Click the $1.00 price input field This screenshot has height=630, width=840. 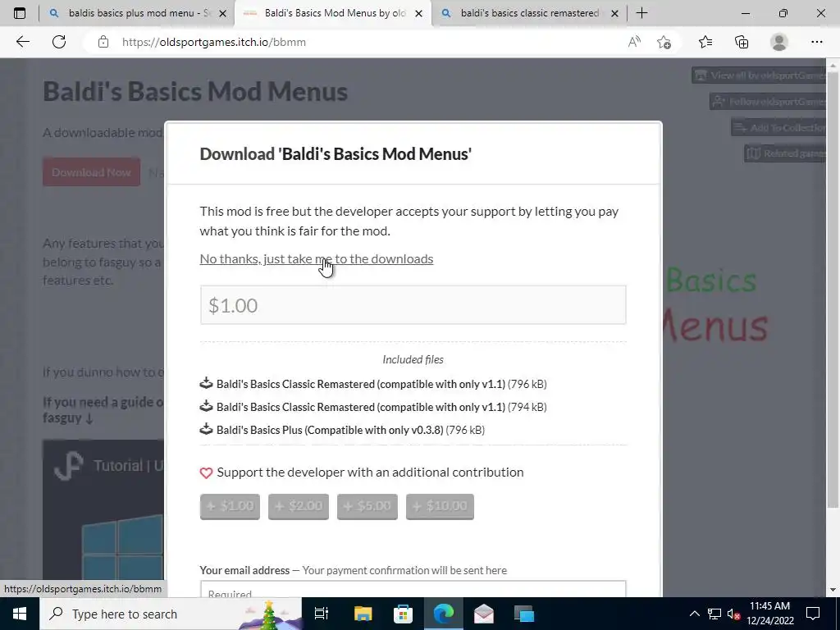[x=413, y=305]
